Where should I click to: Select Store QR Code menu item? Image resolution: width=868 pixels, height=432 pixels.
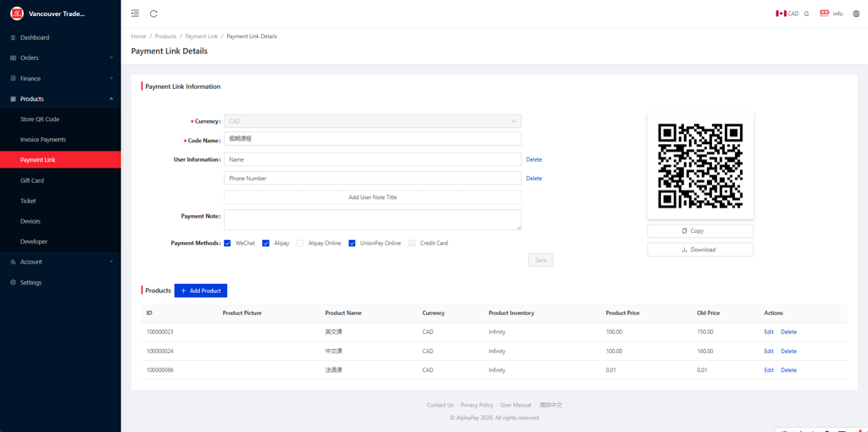pos(40,119)
